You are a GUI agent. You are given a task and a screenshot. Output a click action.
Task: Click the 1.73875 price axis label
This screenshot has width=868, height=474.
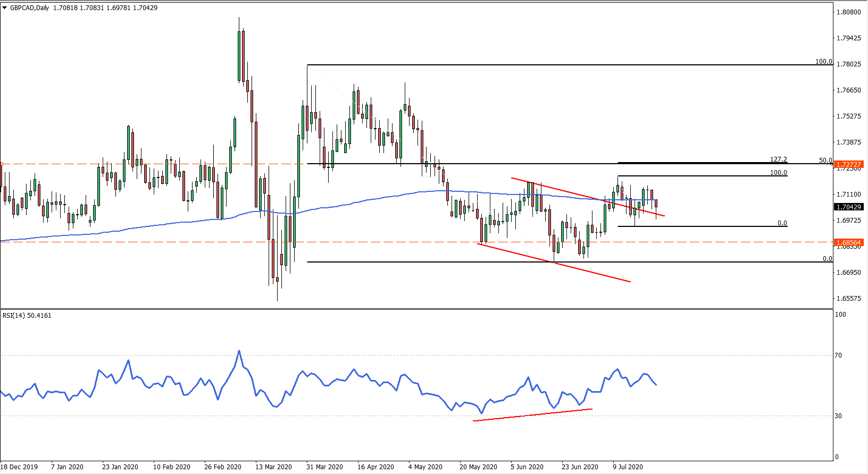click(849, 142)
